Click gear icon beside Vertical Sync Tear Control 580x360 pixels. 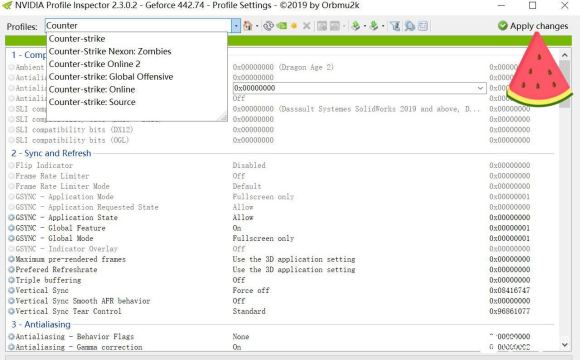click(11, 312)
